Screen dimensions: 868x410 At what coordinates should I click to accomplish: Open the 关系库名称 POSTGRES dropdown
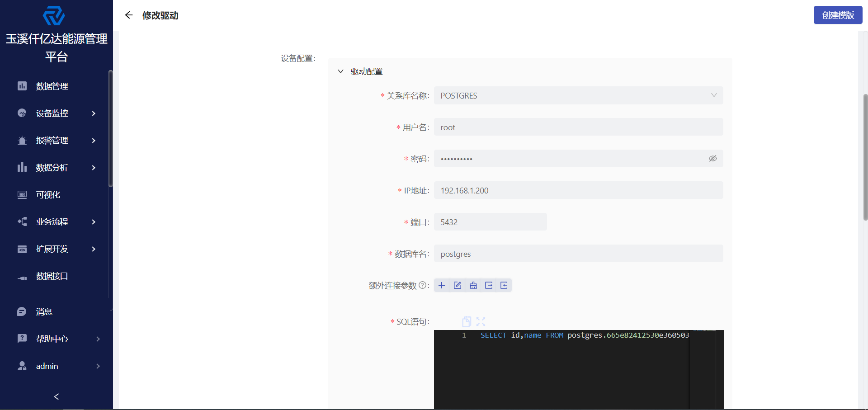579,95
